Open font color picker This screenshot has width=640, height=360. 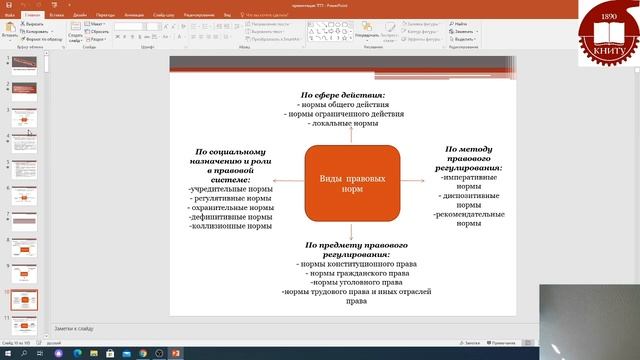(x=180, y=37)
